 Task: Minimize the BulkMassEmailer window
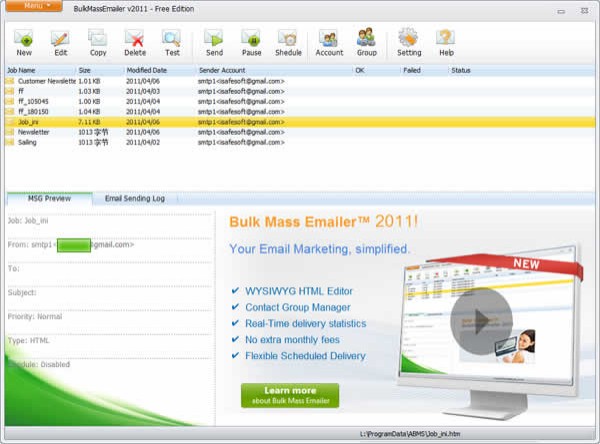(x=561, y=11)
